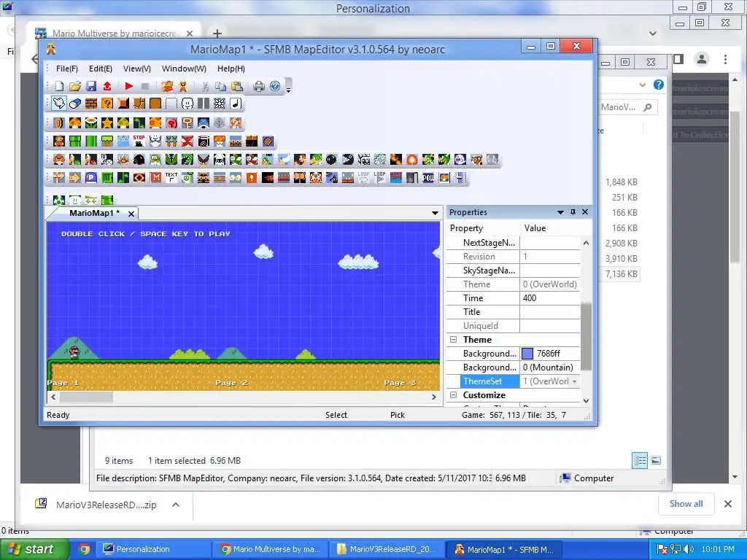747x560 pixels.
Task: Open MarioV3ReleaseRD zip download options chevron
Action: (x=176, y=505)
